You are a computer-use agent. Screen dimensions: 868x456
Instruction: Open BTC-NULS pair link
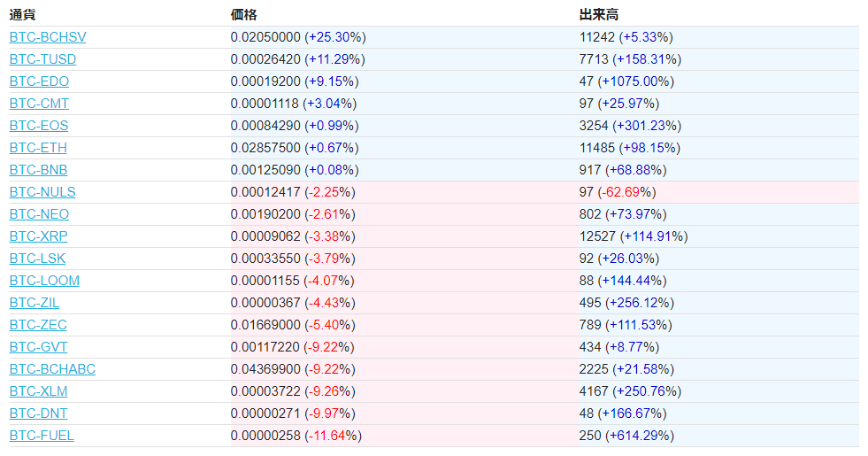tap(42, 192)
